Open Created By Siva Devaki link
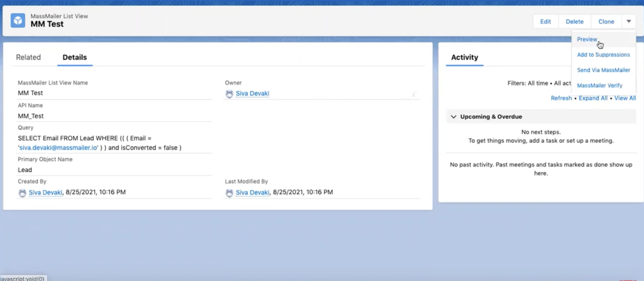 pos(45,192)
